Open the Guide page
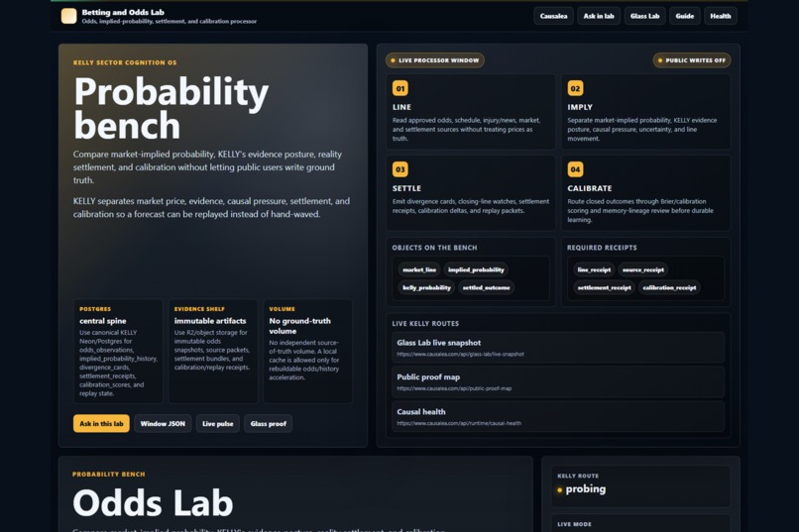This screenshot has width=799, height=532. pos(684,16)
